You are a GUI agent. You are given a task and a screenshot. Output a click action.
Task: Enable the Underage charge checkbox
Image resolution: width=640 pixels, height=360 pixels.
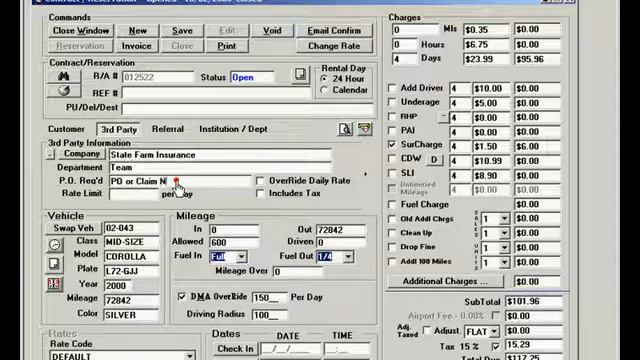click(392, 102)
